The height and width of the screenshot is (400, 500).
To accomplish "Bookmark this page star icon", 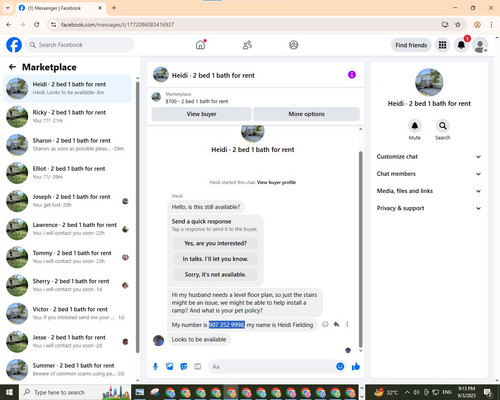I will [458, 24].
